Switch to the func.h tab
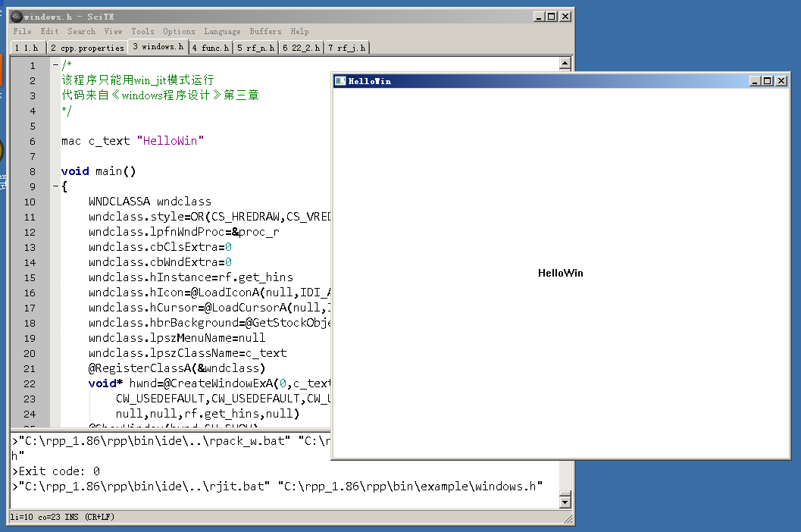This screenshot has height=532, width=801. coord(211,48)
